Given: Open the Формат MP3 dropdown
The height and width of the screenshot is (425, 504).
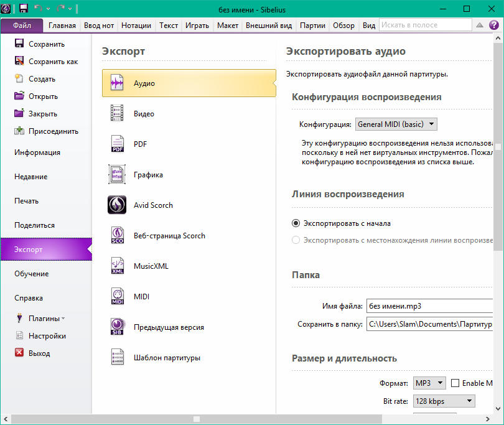Looking at the screenshot, I should [x=429, y=383].
